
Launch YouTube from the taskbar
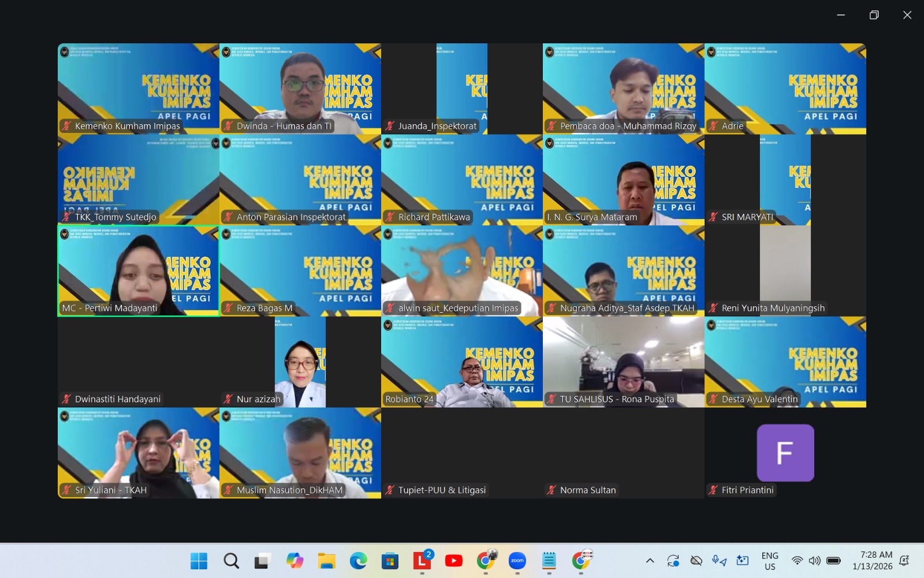click(x=453, y=561)
